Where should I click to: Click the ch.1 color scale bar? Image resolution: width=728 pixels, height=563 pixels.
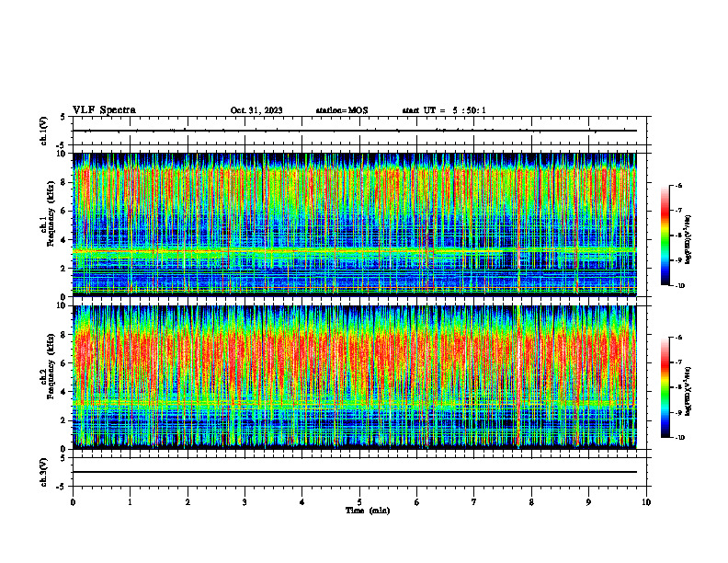pos(665,236)
